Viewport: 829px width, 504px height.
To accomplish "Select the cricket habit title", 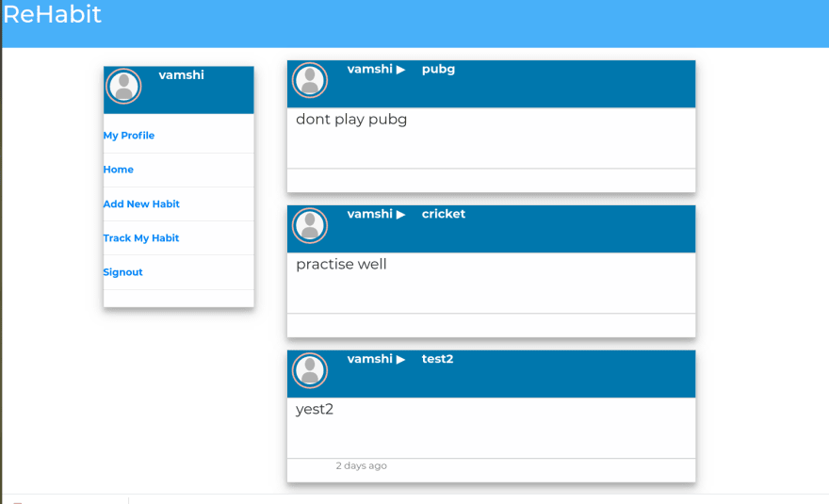I will coord(444,214).
